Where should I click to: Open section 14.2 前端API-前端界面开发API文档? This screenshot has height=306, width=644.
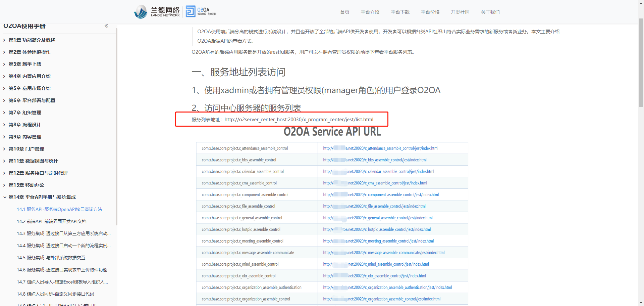(x=52, y=221)
